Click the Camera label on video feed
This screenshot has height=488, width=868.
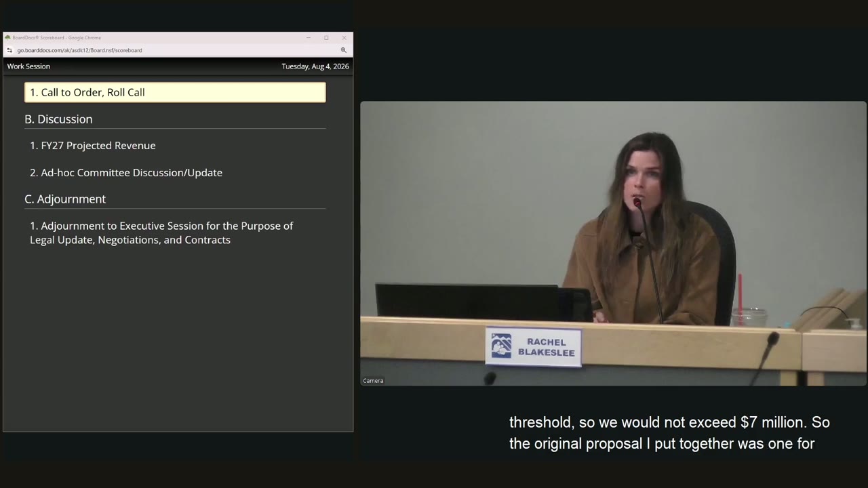click(373, 381)
